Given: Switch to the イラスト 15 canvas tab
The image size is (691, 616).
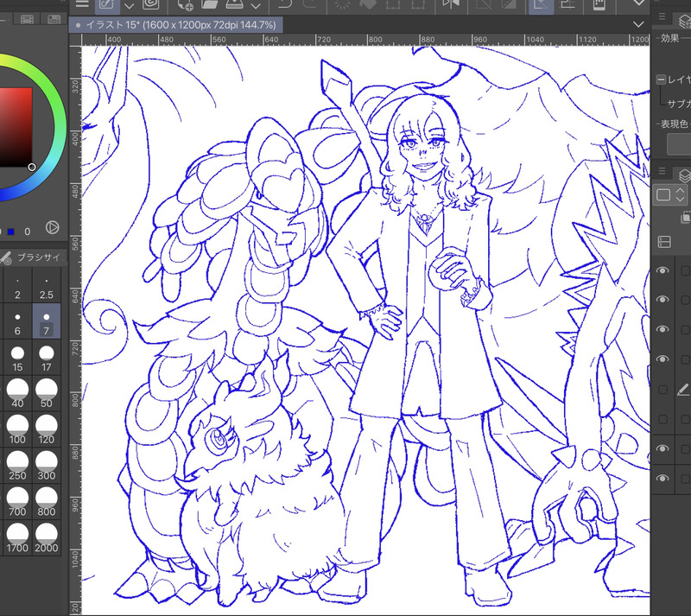Looking at the screenshot, I should (176, 25).
